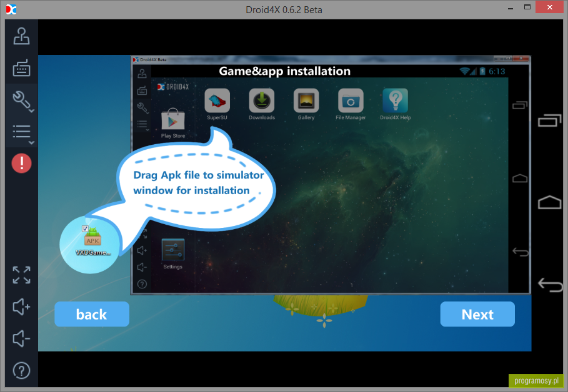Click the large Android home button

coord(549,202)
